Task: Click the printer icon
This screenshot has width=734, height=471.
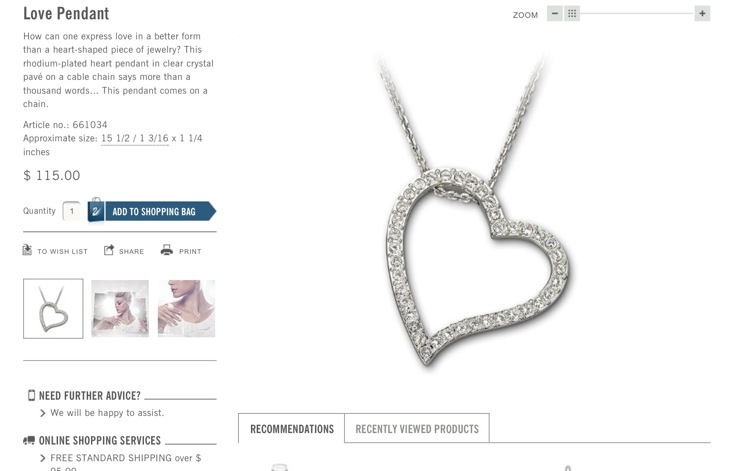Action: coord(167,250)
